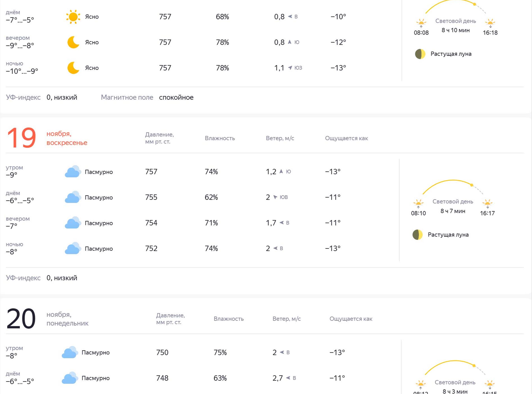
Task: Open the red "19" date heading
Action: coord(21,138)
